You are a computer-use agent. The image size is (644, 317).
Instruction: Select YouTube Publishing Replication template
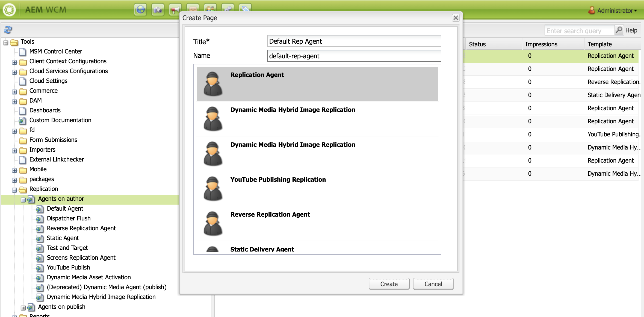coord(278,180)
